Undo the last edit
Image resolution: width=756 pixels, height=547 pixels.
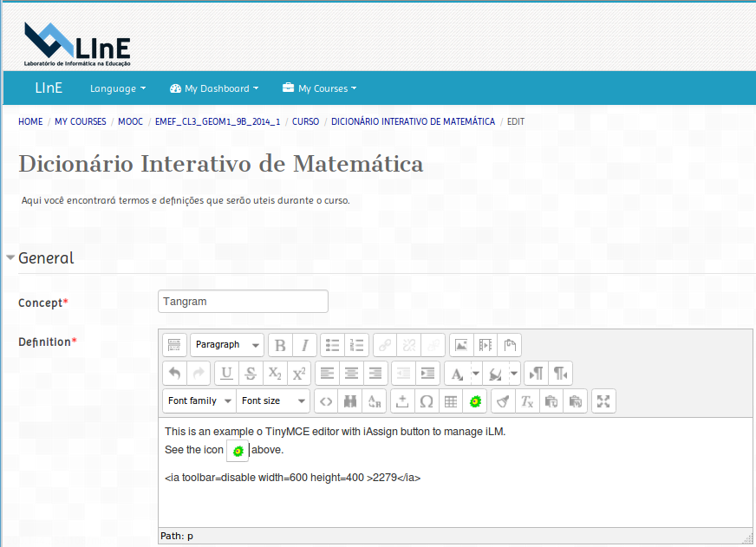[x=174, y=373]
